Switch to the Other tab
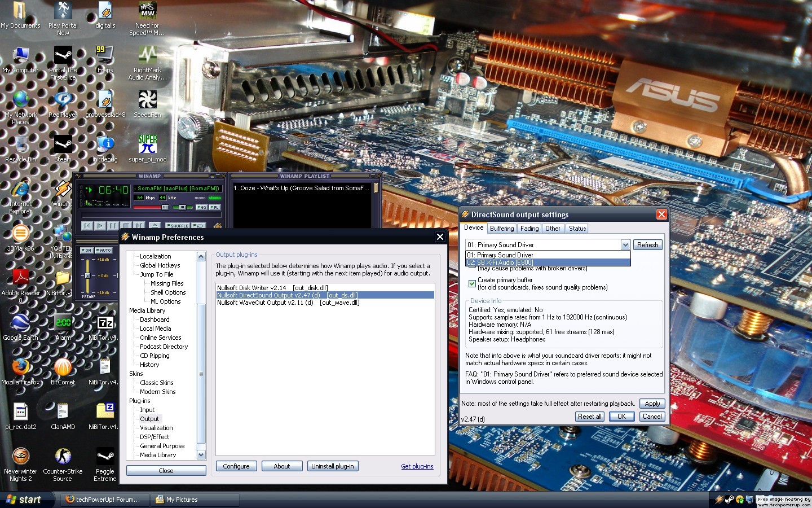This screenshot has height=508, width=812. (553, 229)
